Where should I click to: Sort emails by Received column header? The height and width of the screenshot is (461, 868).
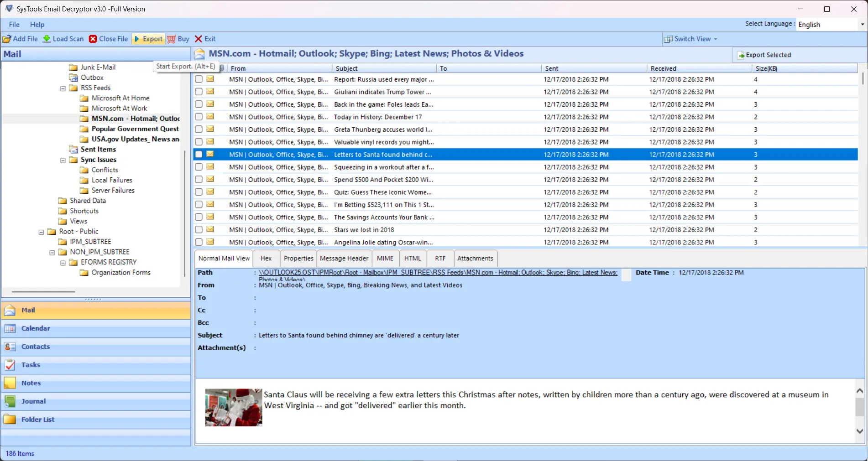[699, 68]
